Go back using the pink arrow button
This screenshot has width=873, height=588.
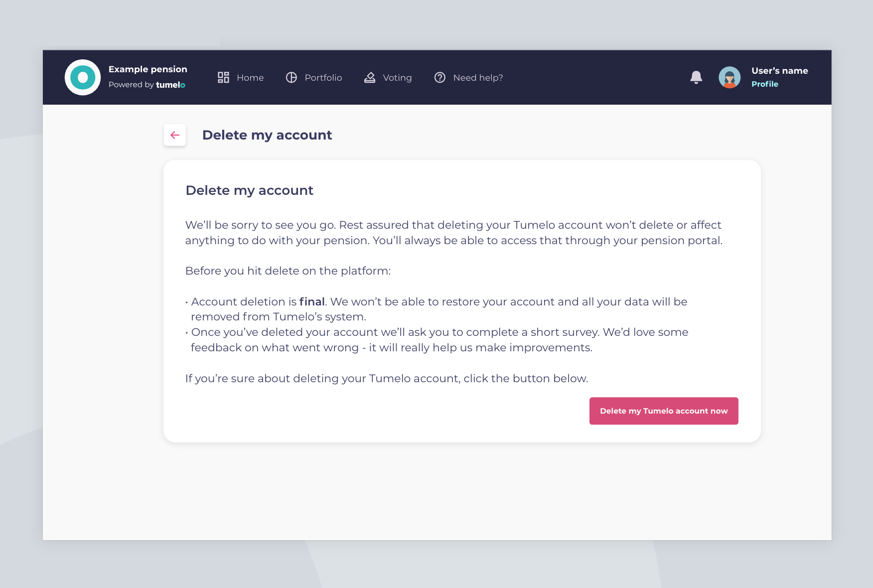175,135
